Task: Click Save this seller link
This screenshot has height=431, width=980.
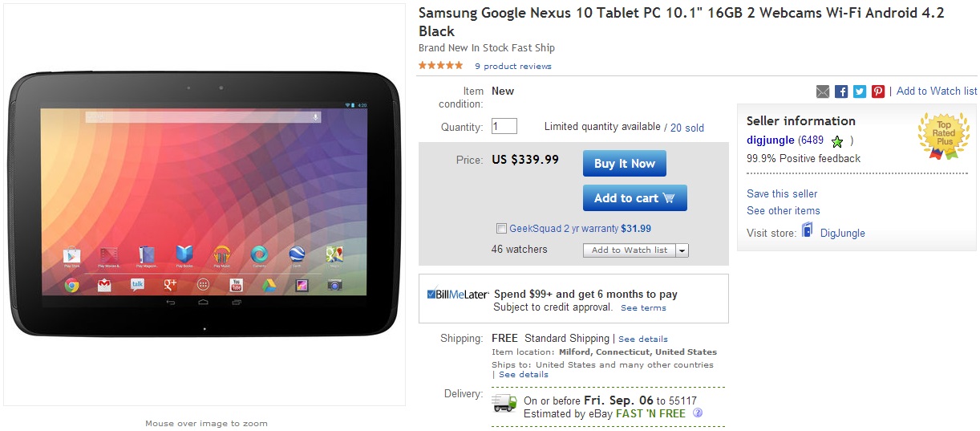Action: click(782, 193)
